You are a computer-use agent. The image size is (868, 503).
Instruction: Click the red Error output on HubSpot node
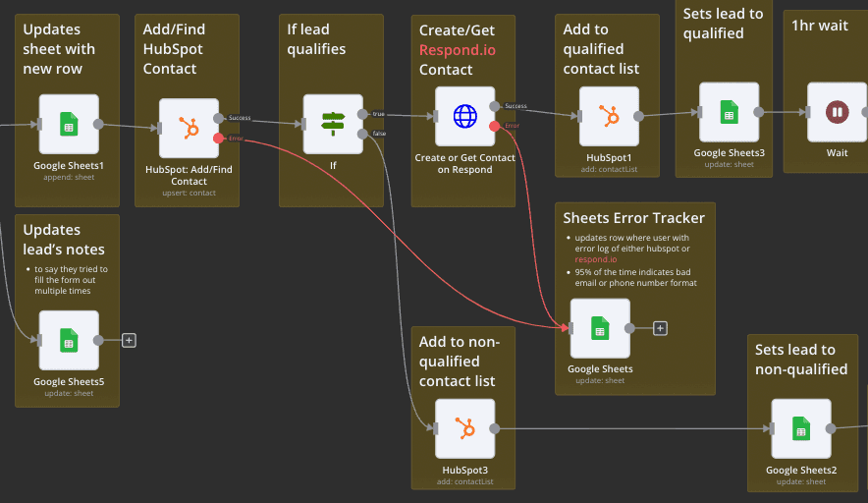(x=218, y=139)
